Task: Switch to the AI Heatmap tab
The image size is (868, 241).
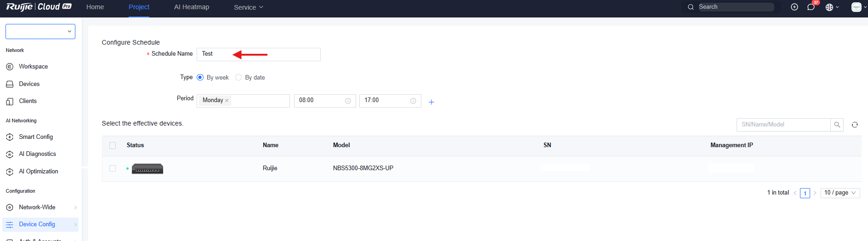Action: [191, 7]
